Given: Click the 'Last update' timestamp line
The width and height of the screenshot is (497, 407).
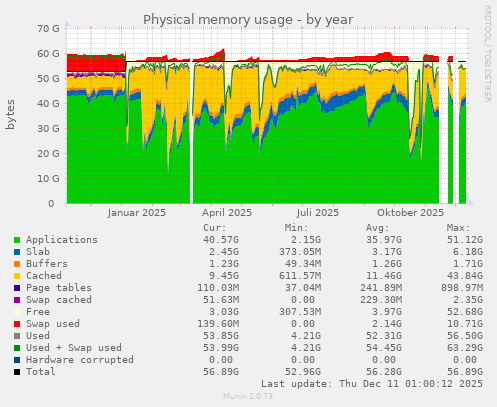Looking at the screenshot, I should pos(372,384).
